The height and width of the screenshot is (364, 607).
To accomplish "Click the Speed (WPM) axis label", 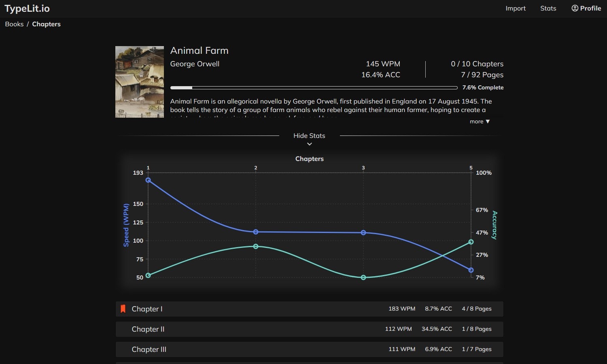I will tap(126, 225).
